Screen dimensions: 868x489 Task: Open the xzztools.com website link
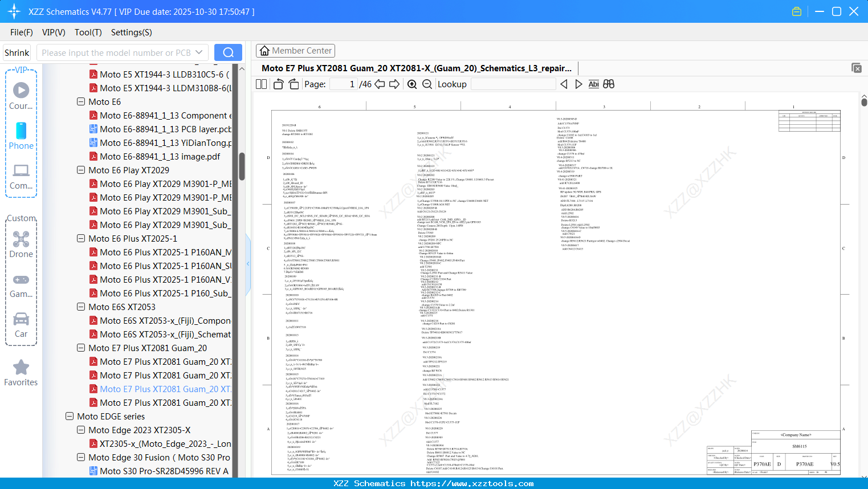click(x=472, y=483)
